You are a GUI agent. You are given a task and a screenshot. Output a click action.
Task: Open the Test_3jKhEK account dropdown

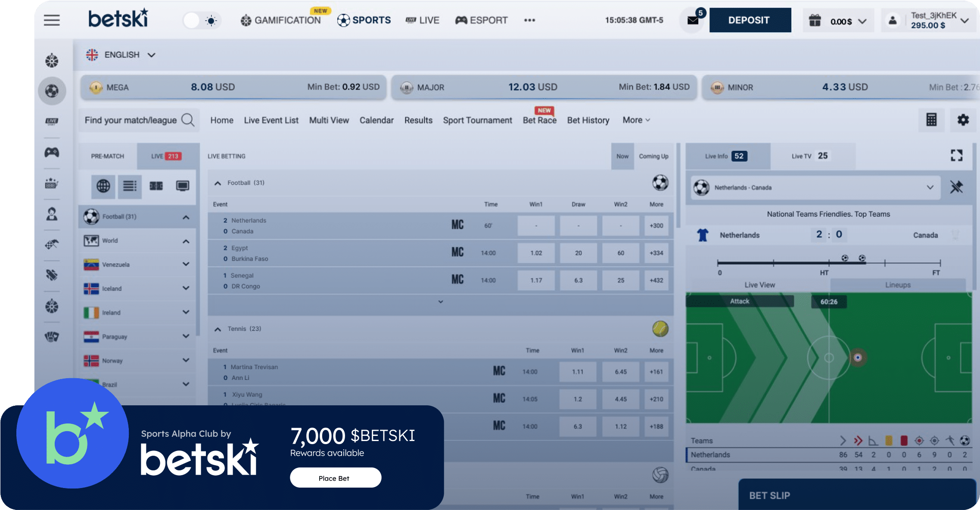(x=929, y=20)
